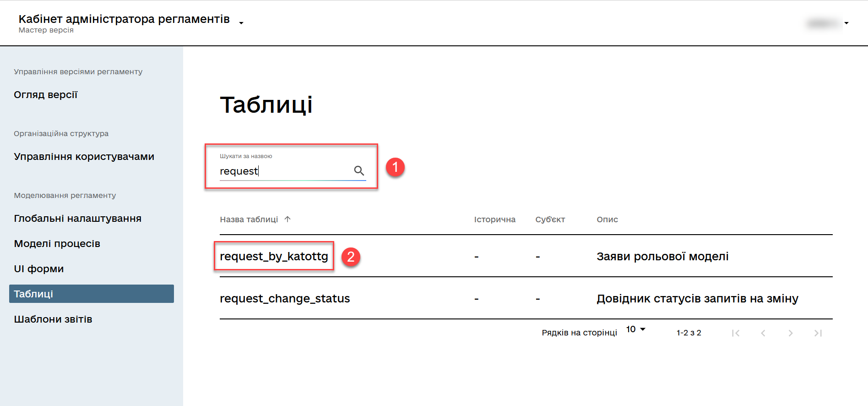Expand the version selector dropdown in header

pos(241,23)
